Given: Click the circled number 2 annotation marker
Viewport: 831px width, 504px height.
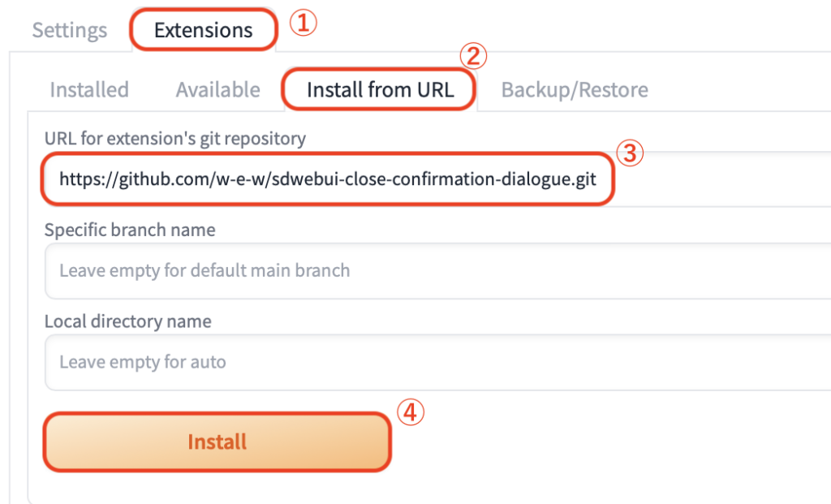Looking at the screenshot, I should (473, 57).
